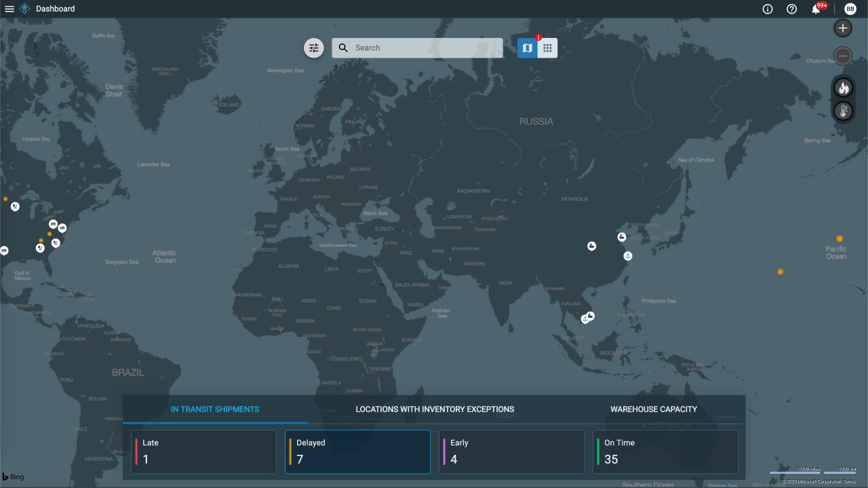Switch to map view

point(528,47)
